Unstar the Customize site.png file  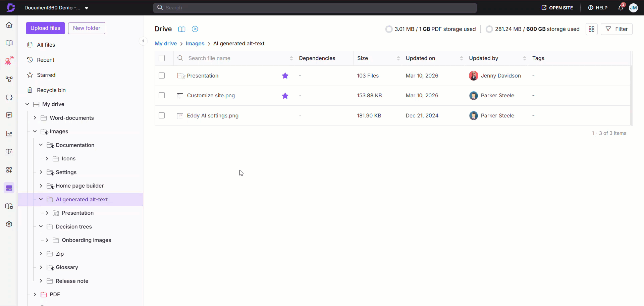[x=285, y=96]
